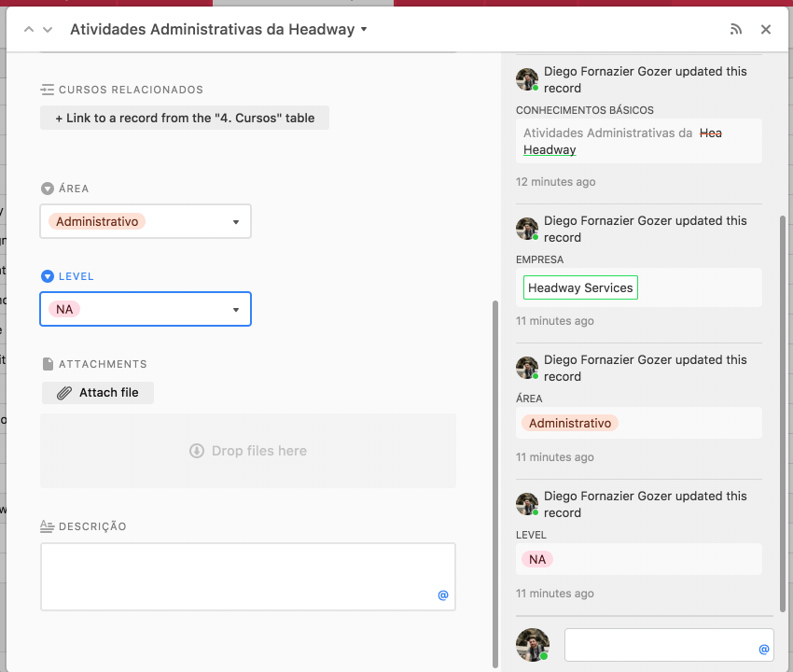Click the paperclip icon in Attach file
The height and width of the screenshot is (672, 793).
click(x=64, y=393)
